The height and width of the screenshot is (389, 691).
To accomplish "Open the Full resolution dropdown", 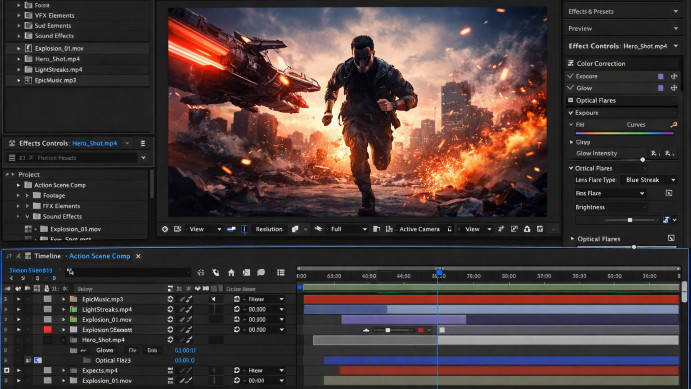I will [x=348, y=229].
